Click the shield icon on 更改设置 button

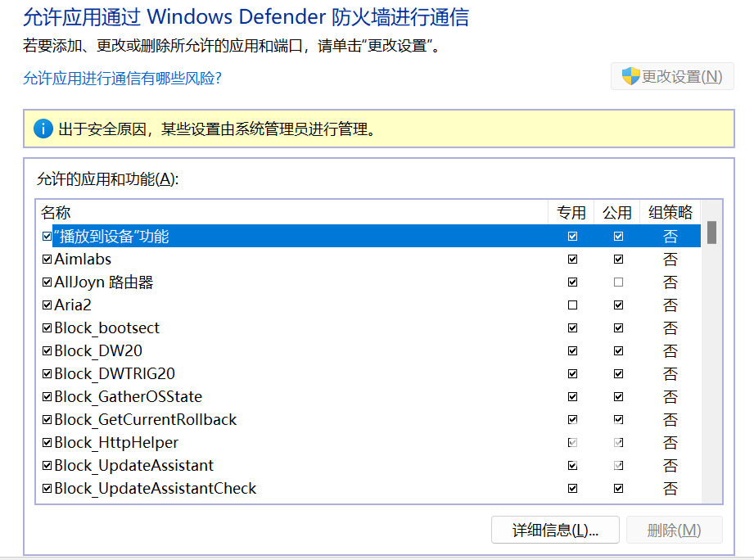(x=630, y=76)
